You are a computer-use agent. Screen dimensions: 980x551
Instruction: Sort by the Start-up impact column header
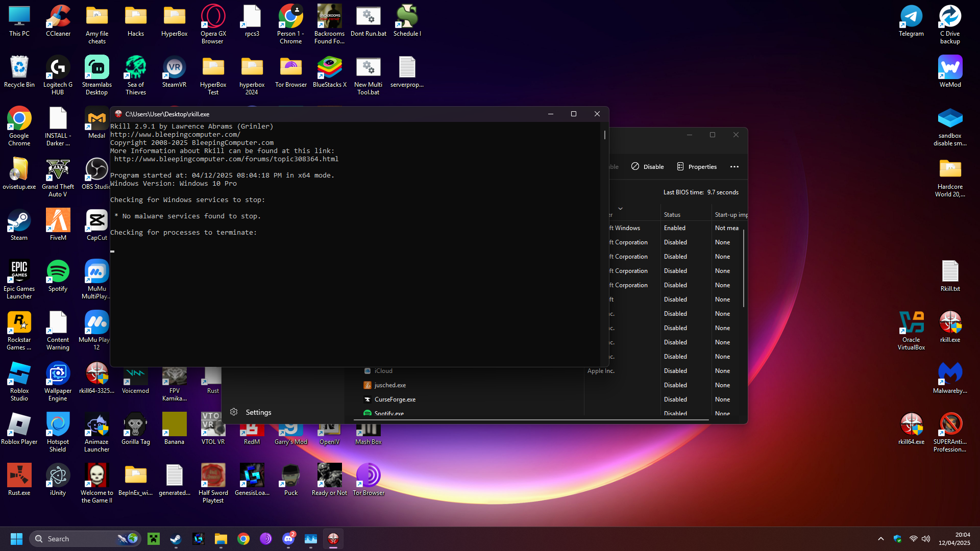(730, 215)
